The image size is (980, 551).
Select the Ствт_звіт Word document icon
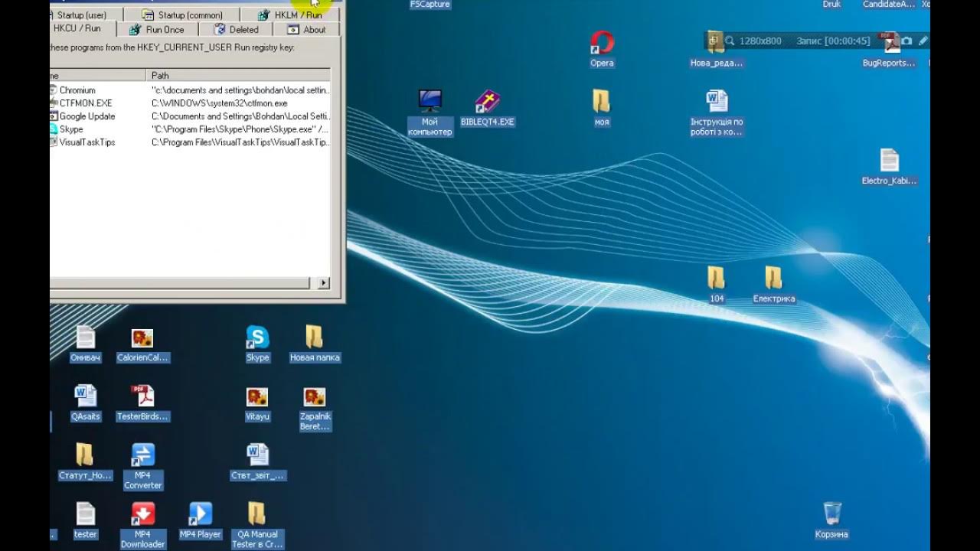(257, 461)
